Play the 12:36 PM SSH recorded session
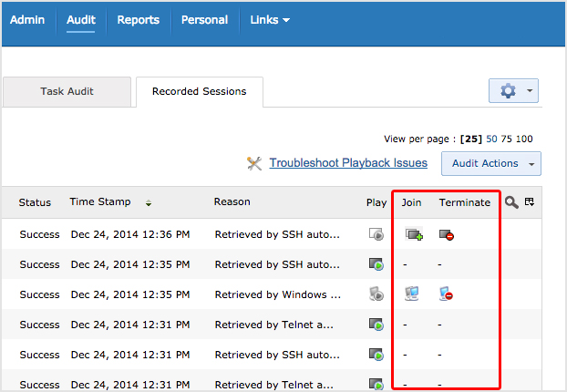The image size is (567, 392). click(x=376, y=234)
